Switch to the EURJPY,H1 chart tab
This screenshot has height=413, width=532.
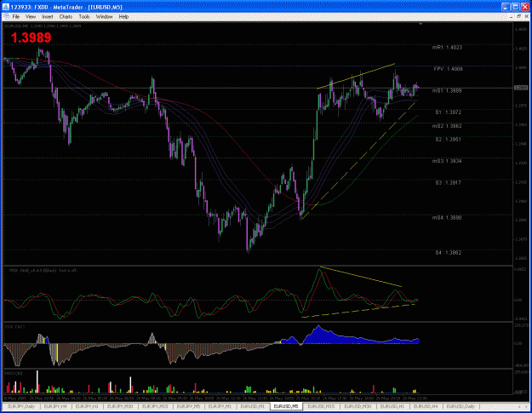pyautogui.click(x=87, y=406)
